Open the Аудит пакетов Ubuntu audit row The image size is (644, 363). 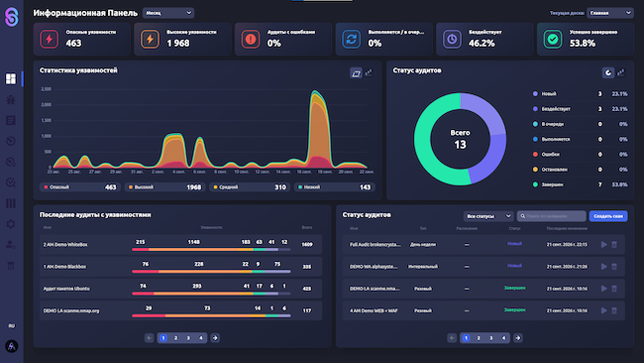click(x=180, y=289)
